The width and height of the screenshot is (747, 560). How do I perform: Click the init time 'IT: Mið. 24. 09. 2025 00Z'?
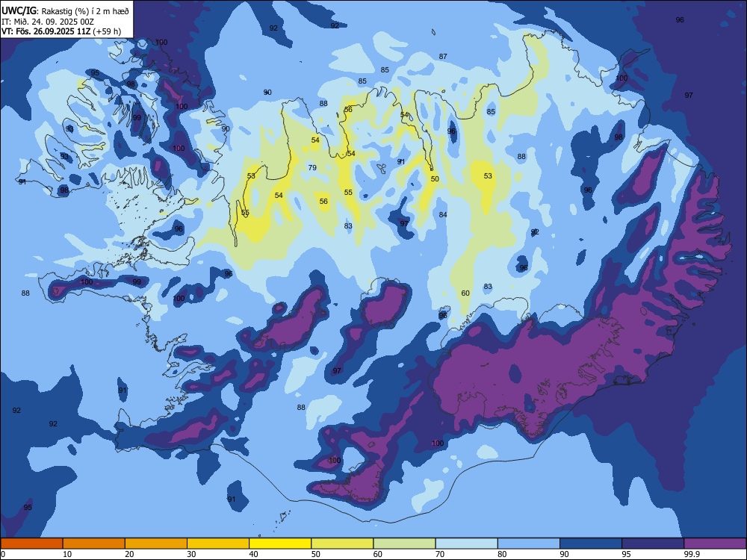pos(48,22)
